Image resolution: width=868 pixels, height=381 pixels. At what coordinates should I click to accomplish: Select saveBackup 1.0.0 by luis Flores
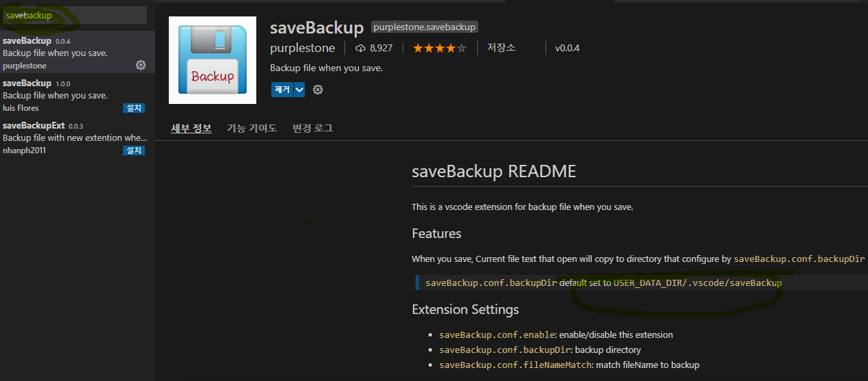(77, 95)
